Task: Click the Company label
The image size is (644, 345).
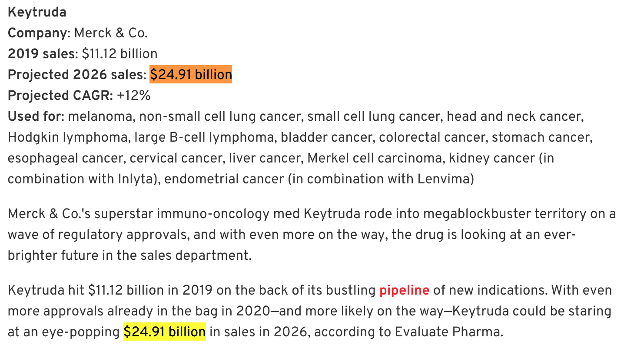Action: (x=38, y=33)
